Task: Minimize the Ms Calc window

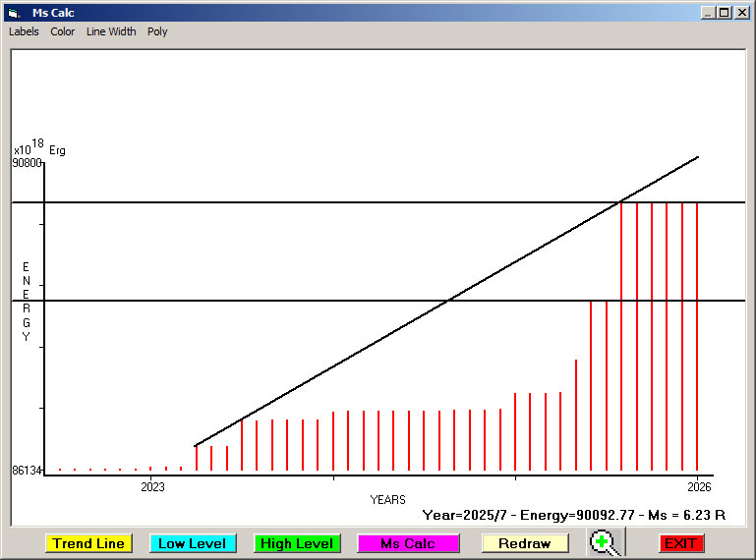Action: click(x=708, y=13)
